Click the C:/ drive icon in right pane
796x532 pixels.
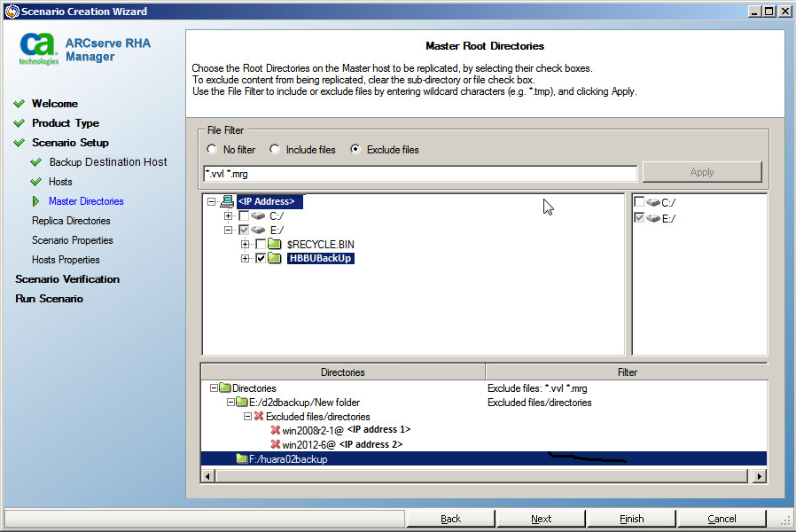[653, 202]
